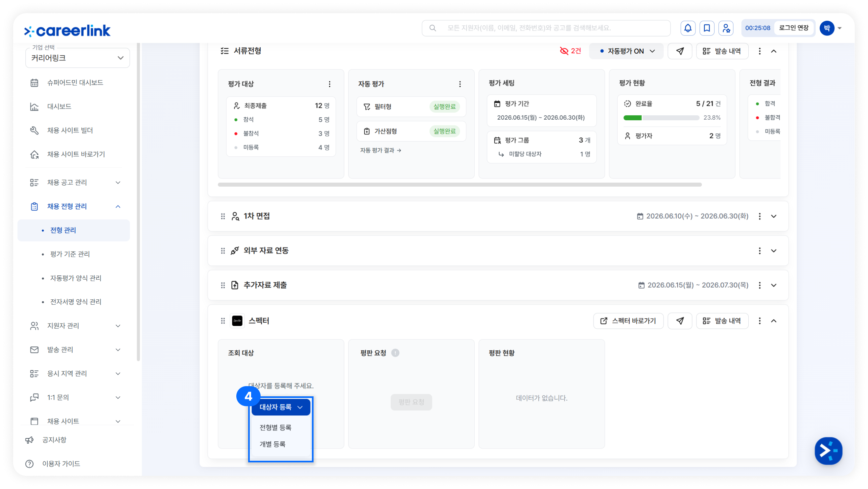Click the 완료율 progress bar
Image resolution: width=868 pixels, height=489 pixels.
coord(661,118)
